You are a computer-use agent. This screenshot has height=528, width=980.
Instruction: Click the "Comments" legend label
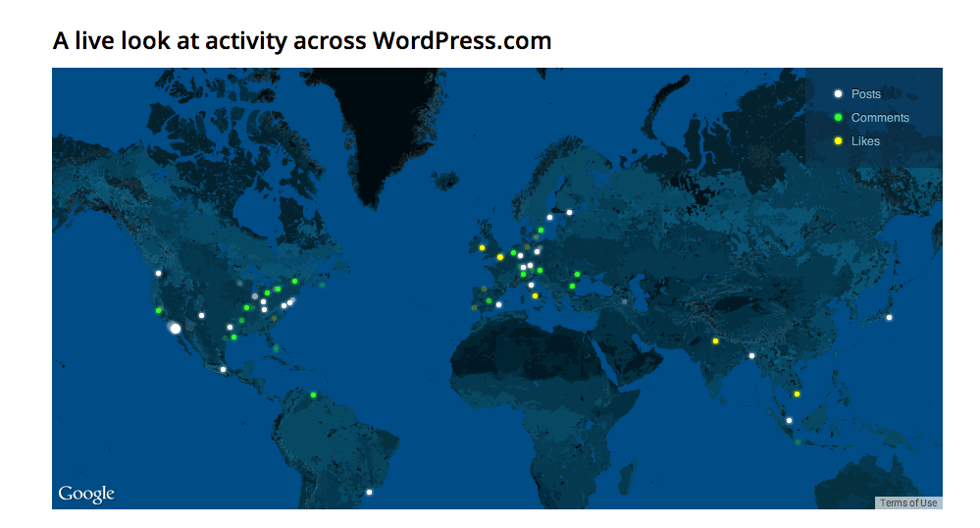pos(880,118)
